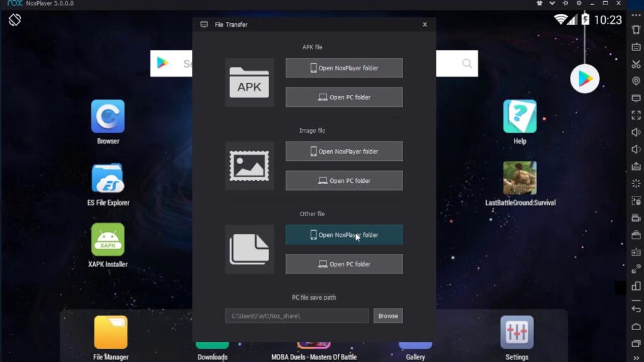Click the scissors screenshot icon
The height and width of the screenshot is (362, 644).
click(x=636, y=64)
